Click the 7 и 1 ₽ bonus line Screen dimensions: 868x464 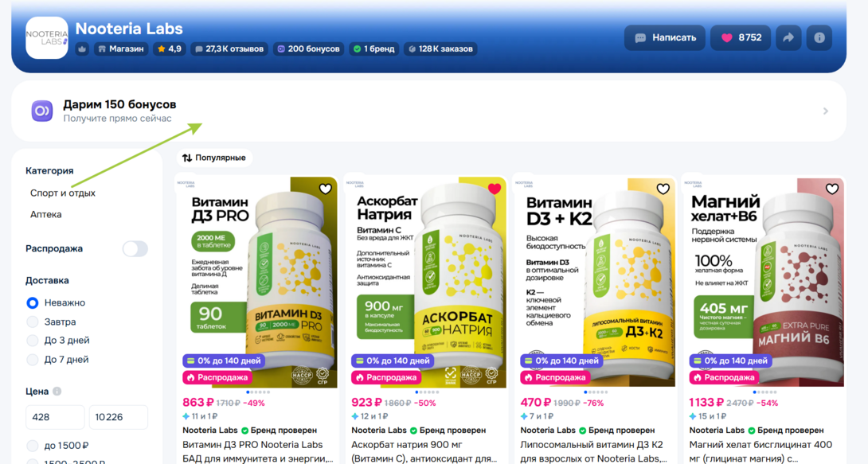536,416
